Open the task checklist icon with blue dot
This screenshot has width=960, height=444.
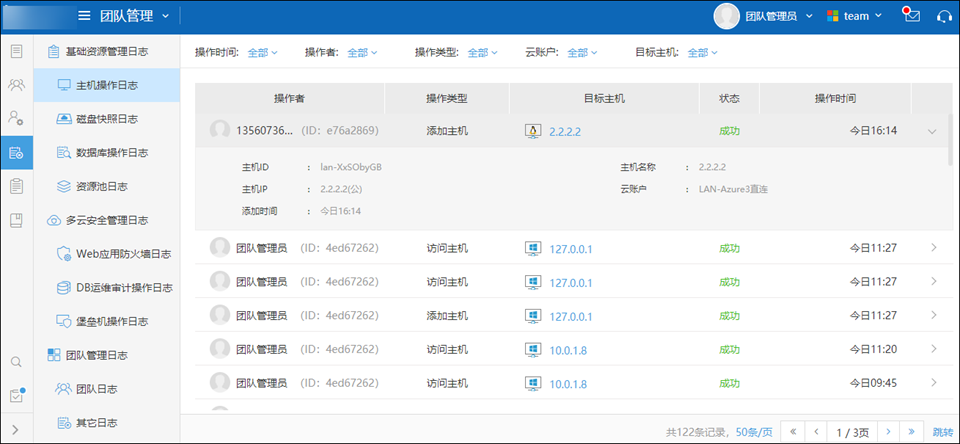[x=17, y=395]
